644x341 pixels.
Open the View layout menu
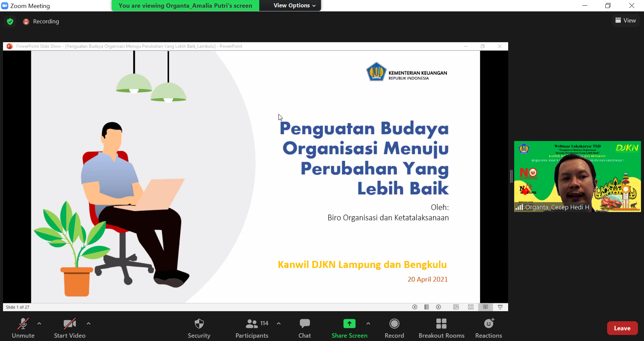[626, 20]
